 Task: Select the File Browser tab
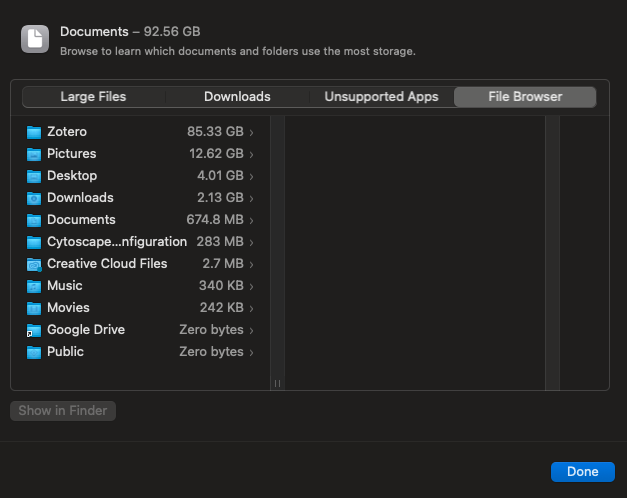click(x=525, y=97)
